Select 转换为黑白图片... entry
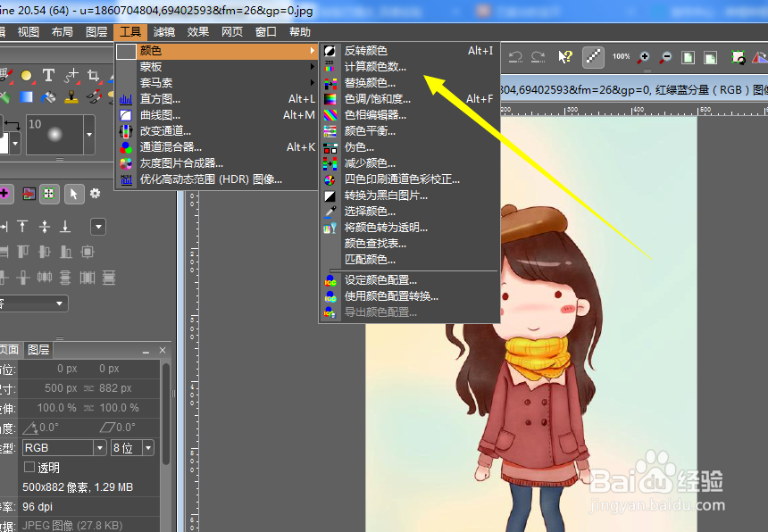The width and height of the screenshot is (768, 532). [410, 195]
